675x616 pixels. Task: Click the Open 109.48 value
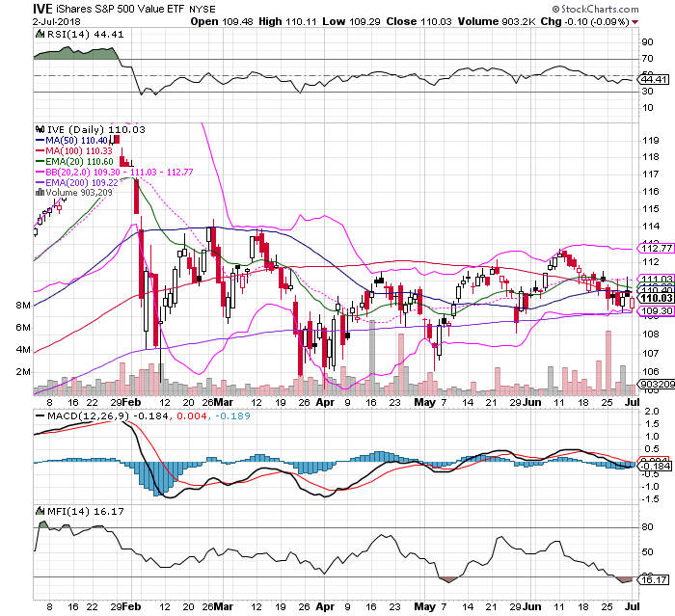click(221, 21)
